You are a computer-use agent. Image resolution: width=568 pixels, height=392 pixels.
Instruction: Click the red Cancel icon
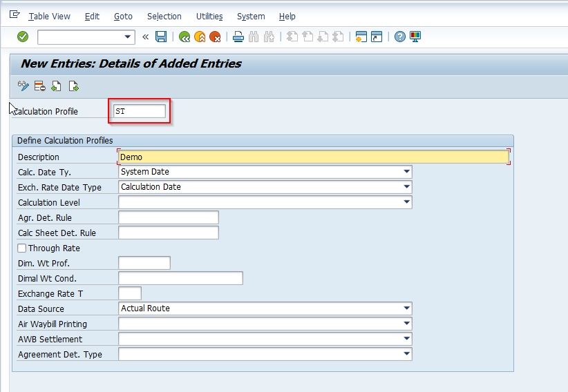(215, 37)
